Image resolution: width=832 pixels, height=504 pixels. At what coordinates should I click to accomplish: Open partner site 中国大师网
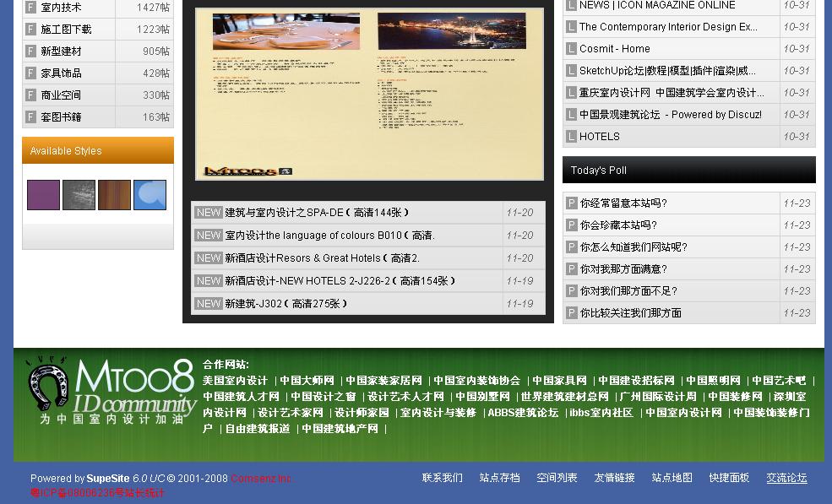coord(307,381)
